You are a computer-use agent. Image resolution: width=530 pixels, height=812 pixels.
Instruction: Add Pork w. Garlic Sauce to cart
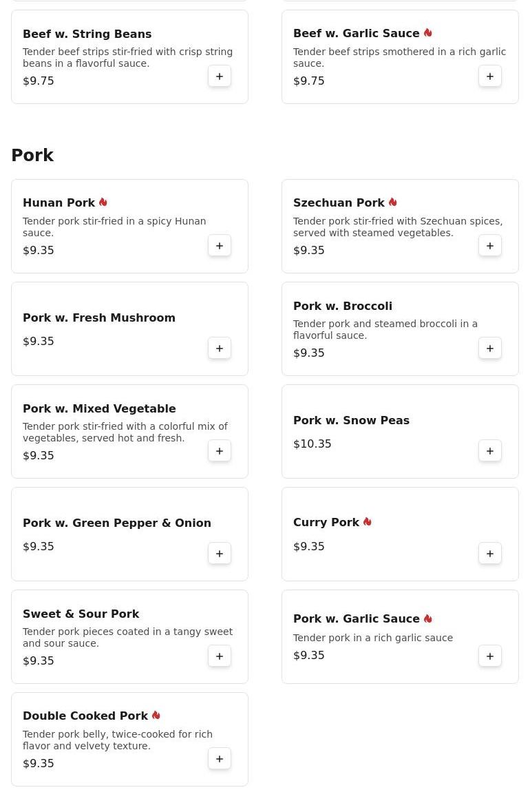point(490,656)
